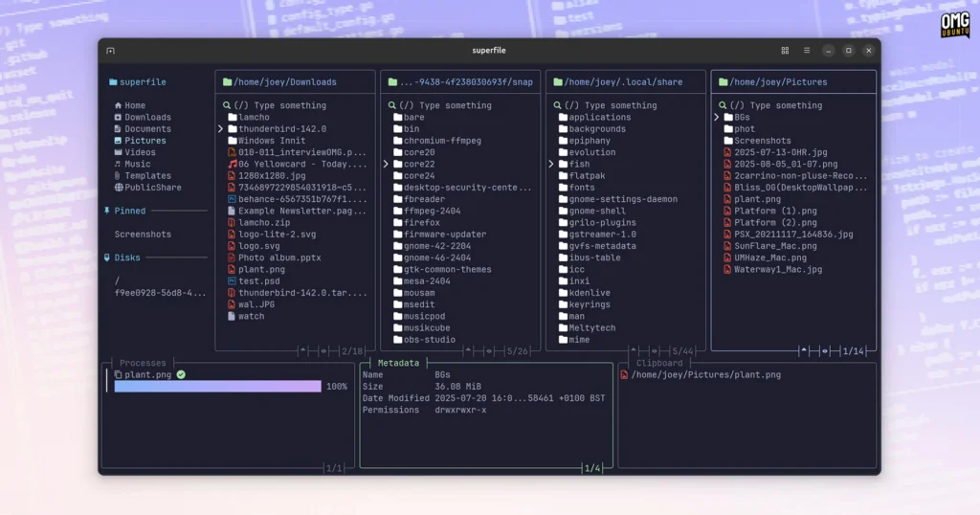
Task: Click the thunderbird-142.0 folder icon
Action: 233,129
